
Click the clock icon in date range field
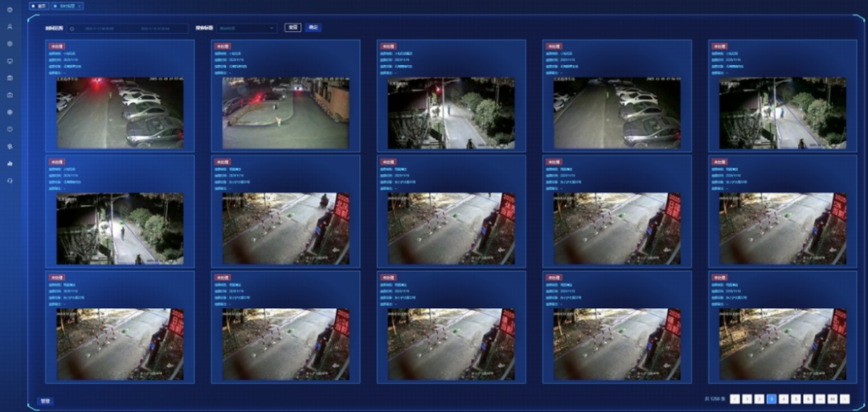(72, 28)
